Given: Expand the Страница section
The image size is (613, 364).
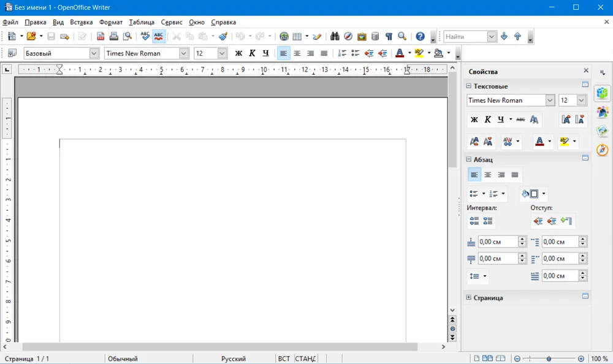Looking at the screenshot, I should pos(469,298).
